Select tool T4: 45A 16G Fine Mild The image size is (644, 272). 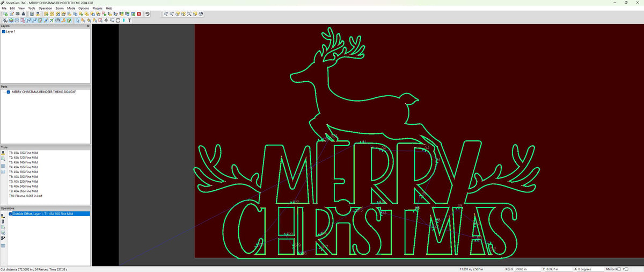pos(23,167)
